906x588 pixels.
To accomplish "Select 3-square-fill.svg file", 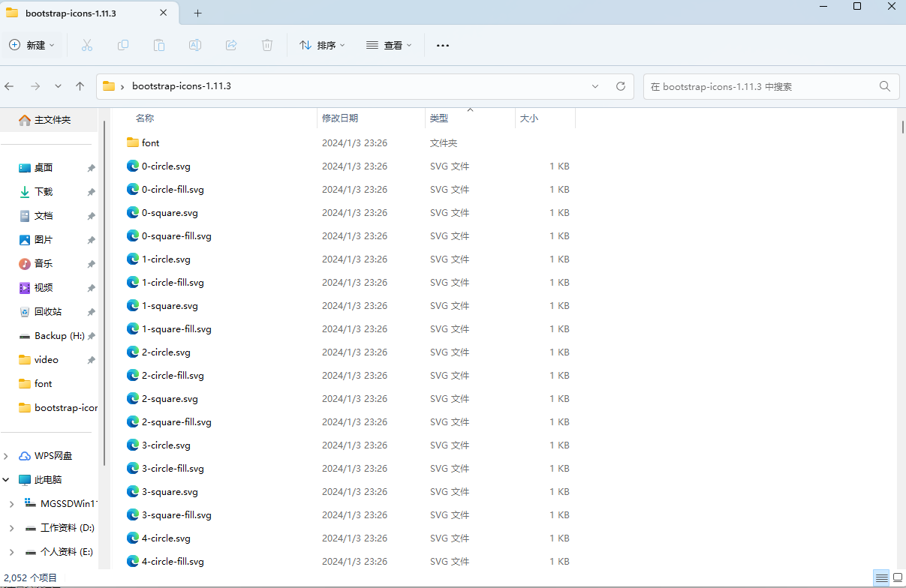I will 351,514.
